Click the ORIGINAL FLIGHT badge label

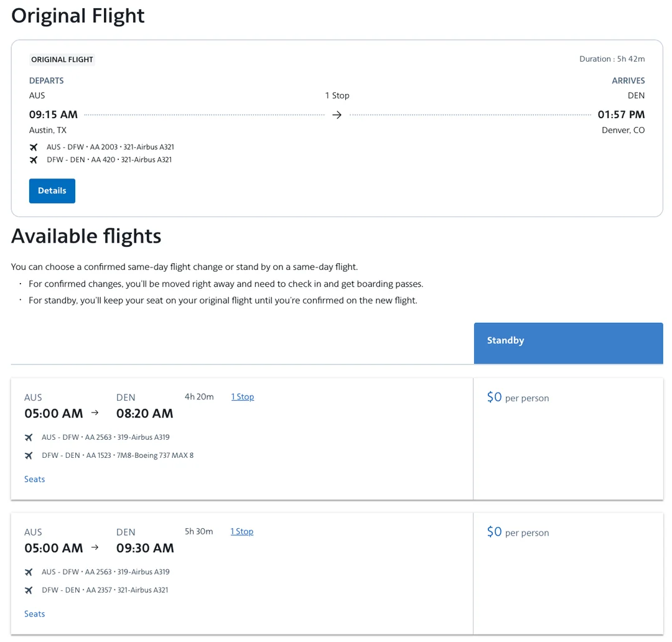(62, 60)
